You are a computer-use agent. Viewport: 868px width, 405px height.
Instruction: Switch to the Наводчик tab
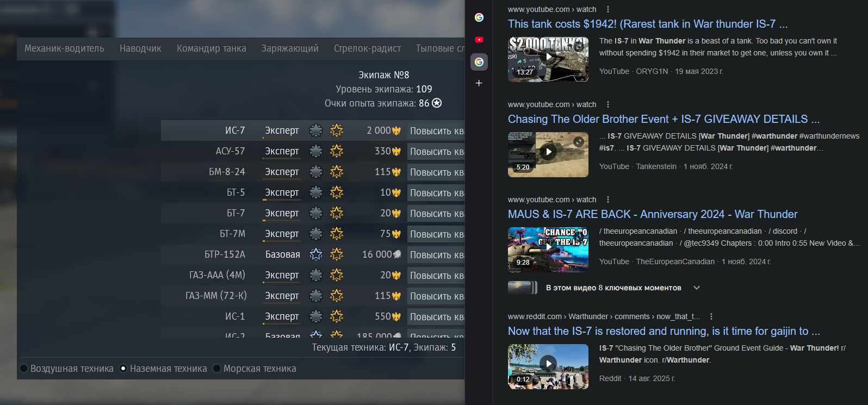[x=140, y=48]
